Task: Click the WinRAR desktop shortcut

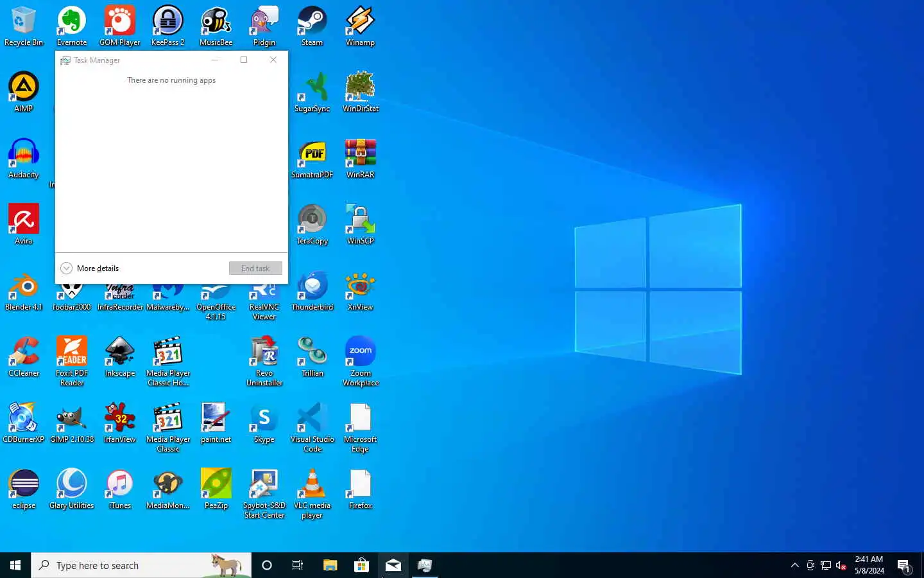Action: 361,158
